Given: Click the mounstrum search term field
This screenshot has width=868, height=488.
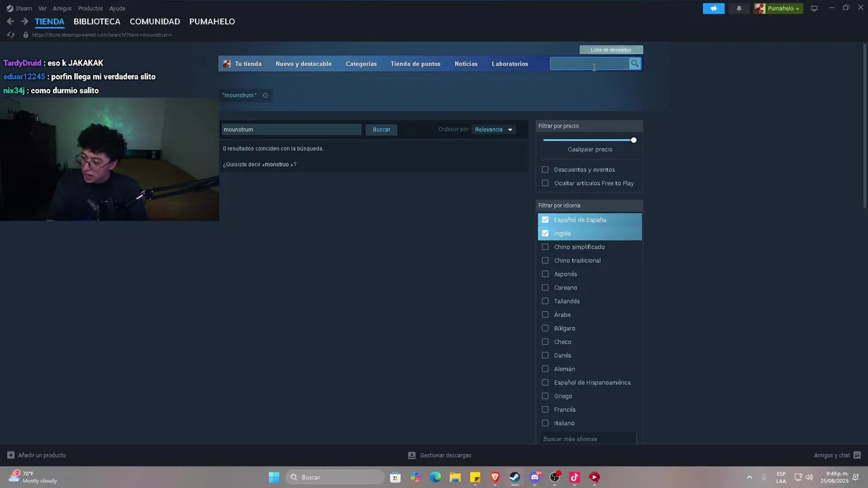Looking at the screenshot, I should coord(292,129).
